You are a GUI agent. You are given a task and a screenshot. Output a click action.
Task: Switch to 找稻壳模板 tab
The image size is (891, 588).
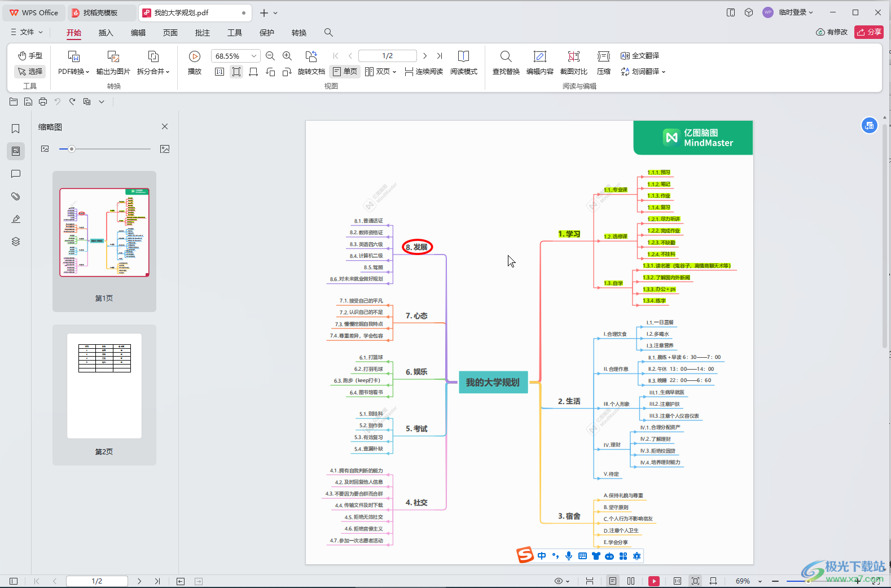[x=102, y=12]
